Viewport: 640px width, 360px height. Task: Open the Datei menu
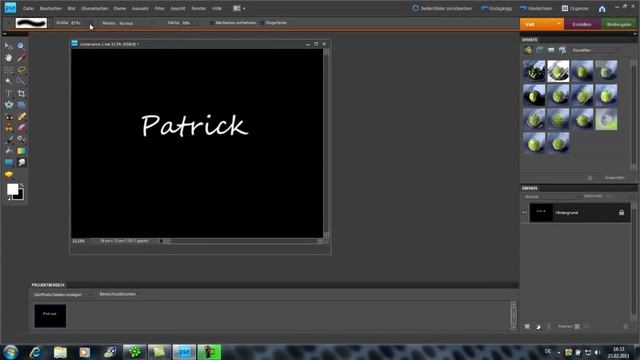tap(28, 8)
